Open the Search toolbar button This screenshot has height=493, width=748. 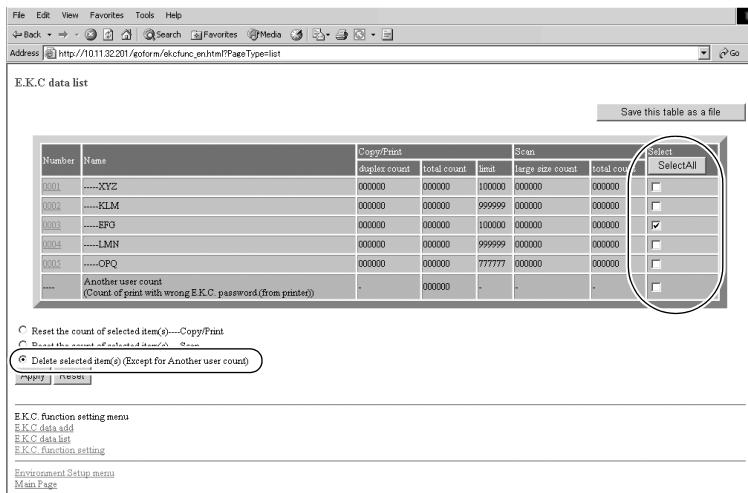(163, 34)
